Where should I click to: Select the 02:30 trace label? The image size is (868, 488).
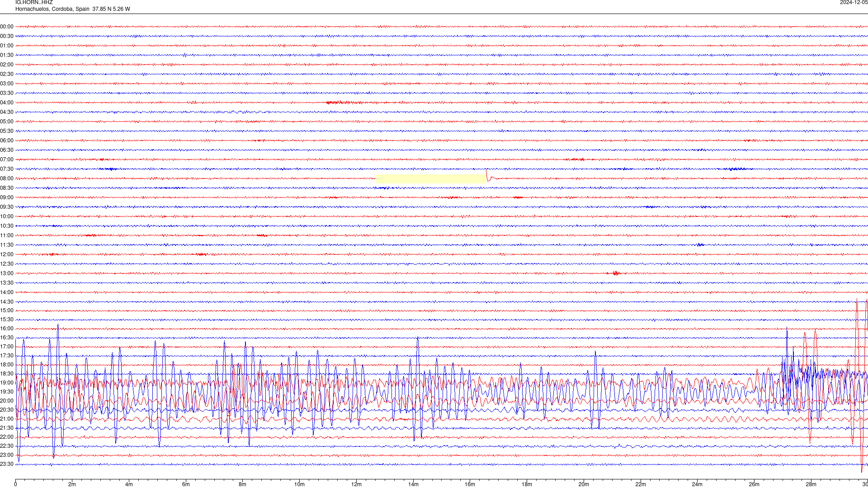click(7, 74)
